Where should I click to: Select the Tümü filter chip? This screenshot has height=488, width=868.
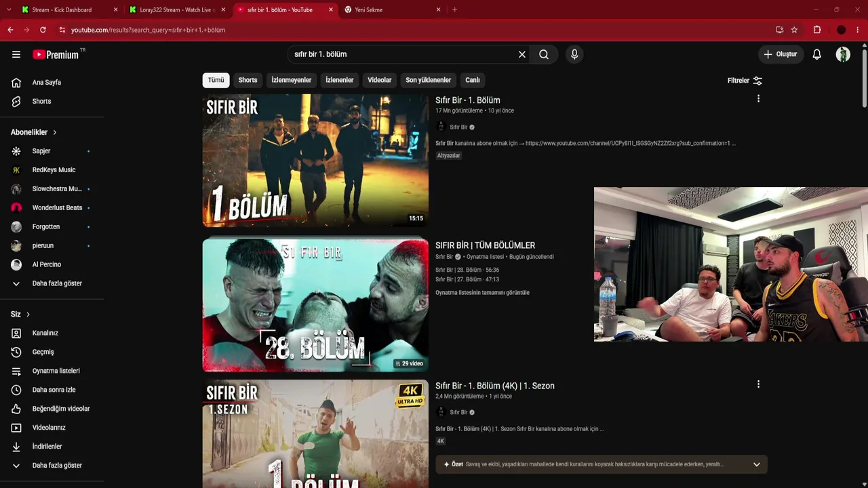pyautogui.click(x=216, y=80)
